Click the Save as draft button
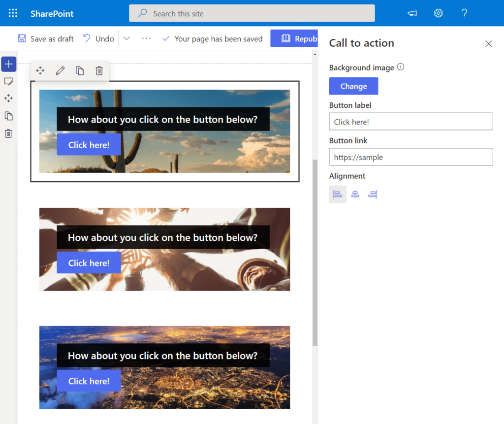The width and height of the screenshot is (504, 424). point(46,38)
